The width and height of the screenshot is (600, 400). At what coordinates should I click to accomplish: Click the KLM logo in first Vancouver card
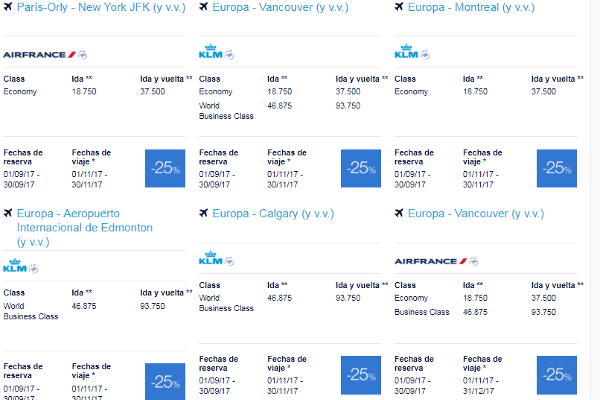[x=210, y=52]
